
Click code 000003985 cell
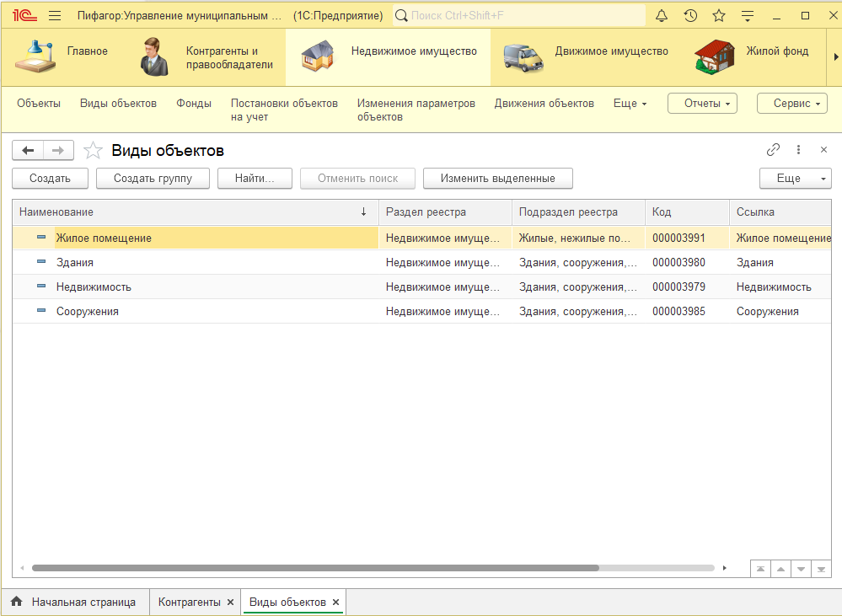(x=678, y=312)
